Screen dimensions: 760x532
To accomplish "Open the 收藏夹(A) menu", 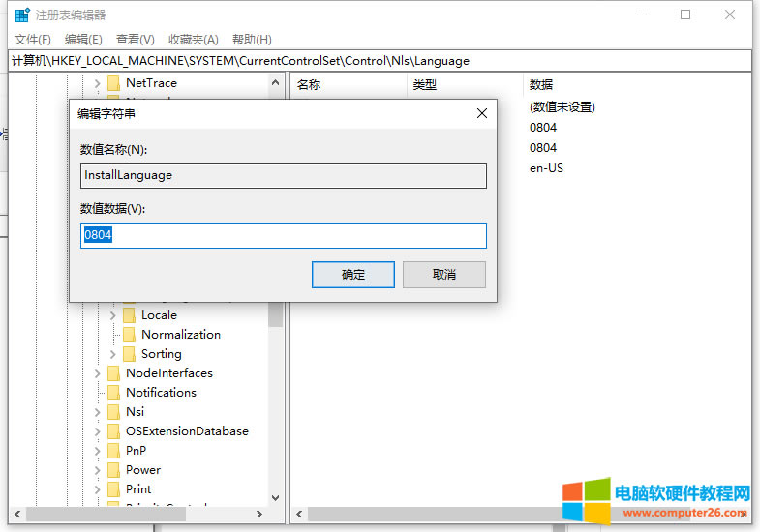I will 194,40.
